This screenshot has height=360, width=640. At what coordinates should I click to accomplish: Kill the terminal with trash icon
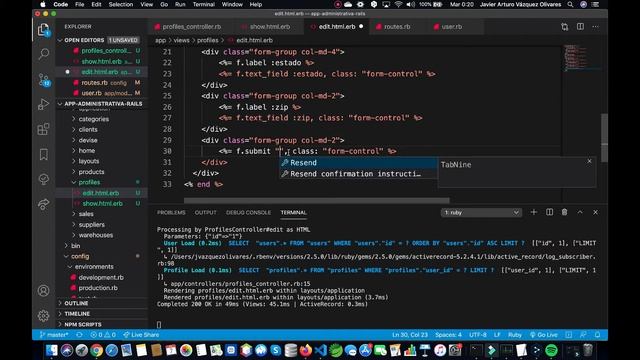[x=564, y=212]
